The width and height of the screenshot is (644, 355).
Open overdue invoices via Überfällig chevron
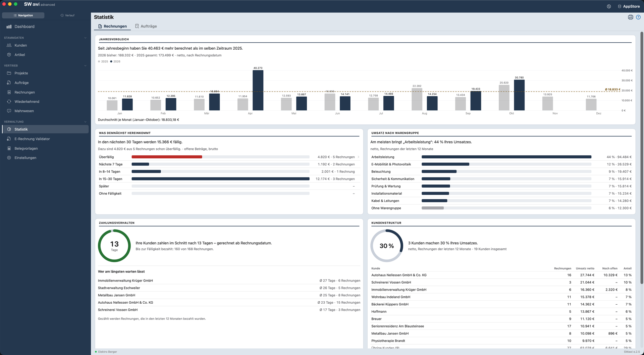(359, 157)
